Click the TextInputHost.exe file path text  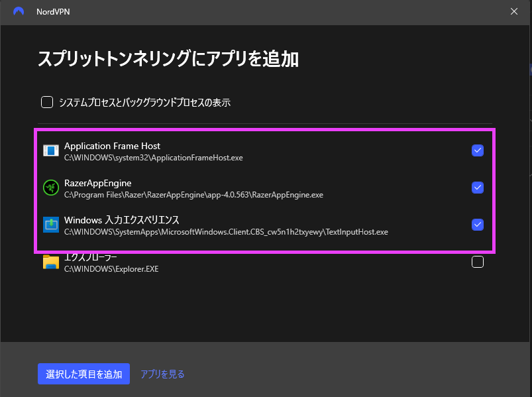(226, 232)
